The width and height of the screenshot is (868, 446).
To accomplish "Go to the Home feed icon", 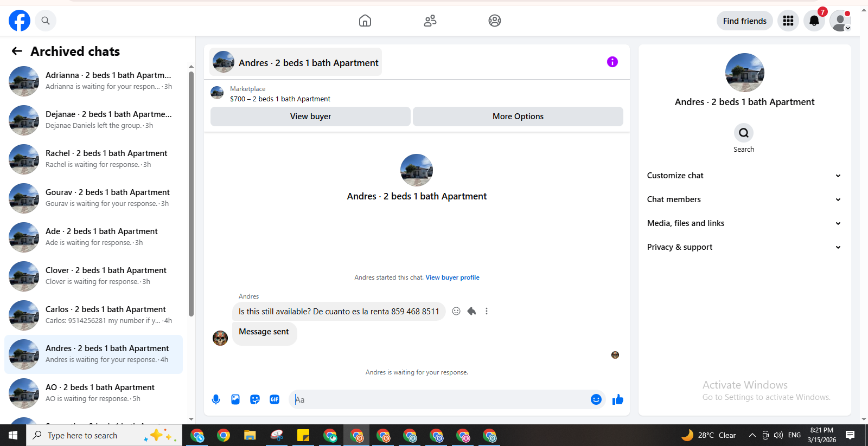I will coord(365,21).
